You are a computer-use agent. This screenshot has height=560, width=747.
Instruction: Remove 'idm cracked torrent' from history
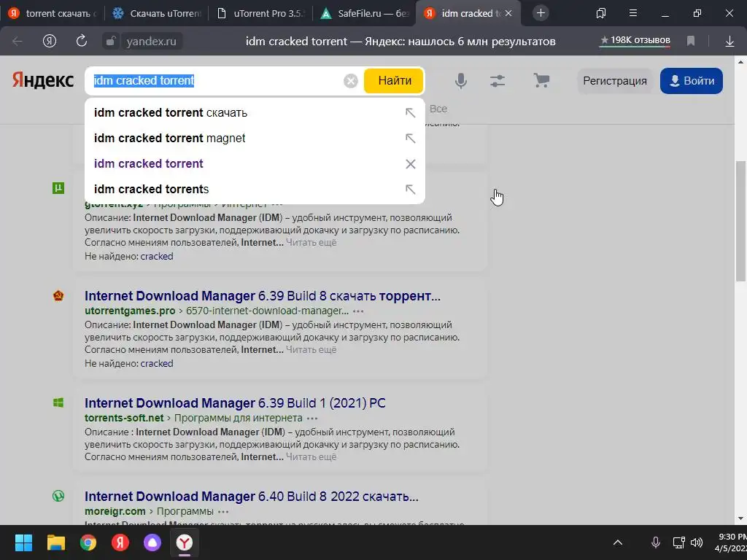[x=410, y=164]
